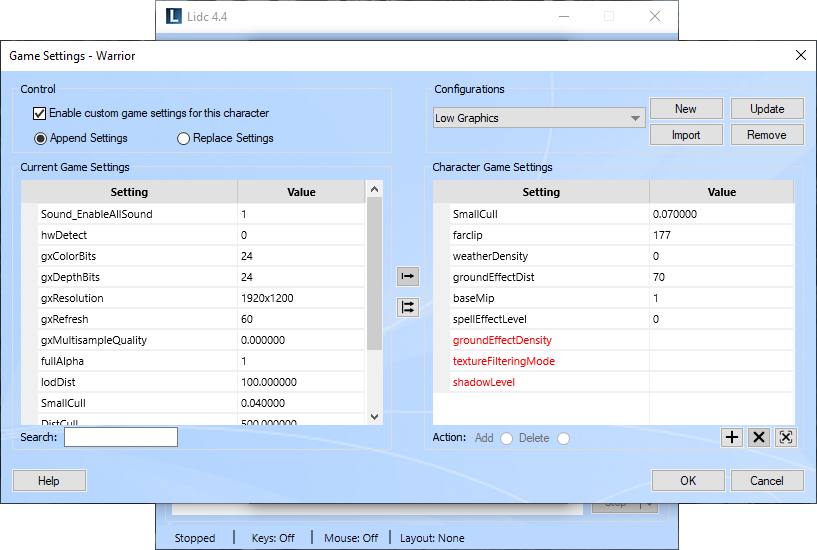Open the Low Graphics configurations dropdown
This screenshot has width=817, height=550.
click(539, 118)
